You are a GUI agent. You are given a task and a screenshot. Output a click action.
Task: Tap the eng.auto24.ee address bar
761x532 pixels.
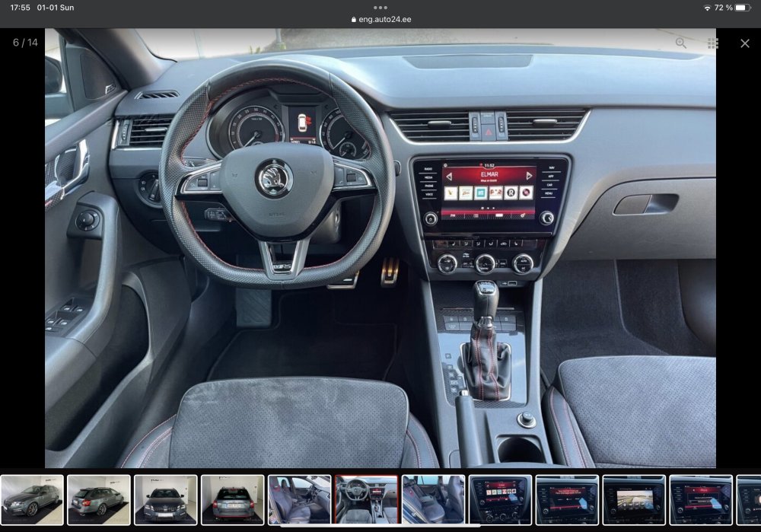tap(380, 20)
